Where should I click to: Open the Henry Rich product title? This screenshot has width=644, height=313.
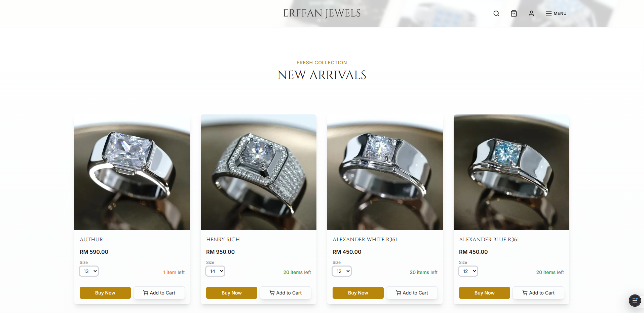(x=223, y=240)
